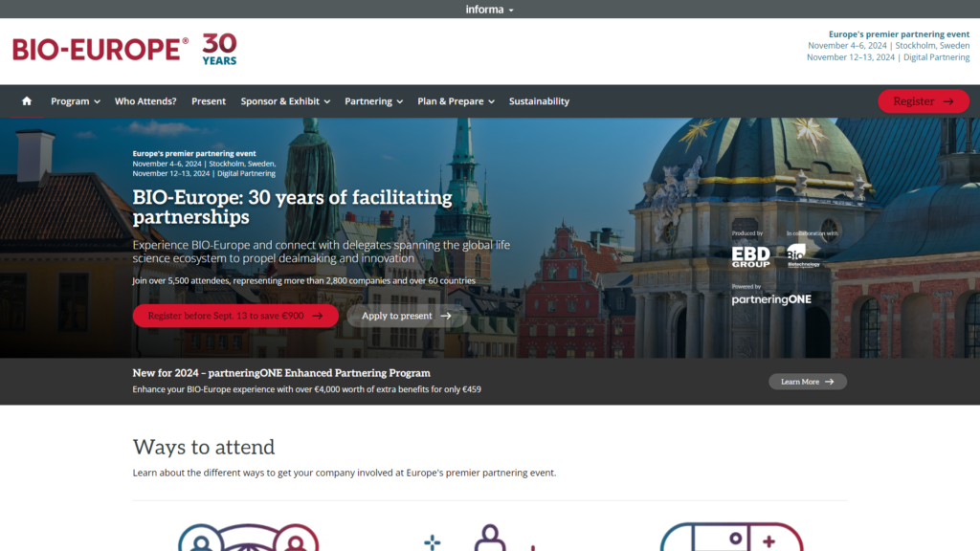Image resolution: width=980 pixels, height=551 pixels.
Task: Click the Bio Biotechnology collaboration logo
Action: (x=803, y=256)
